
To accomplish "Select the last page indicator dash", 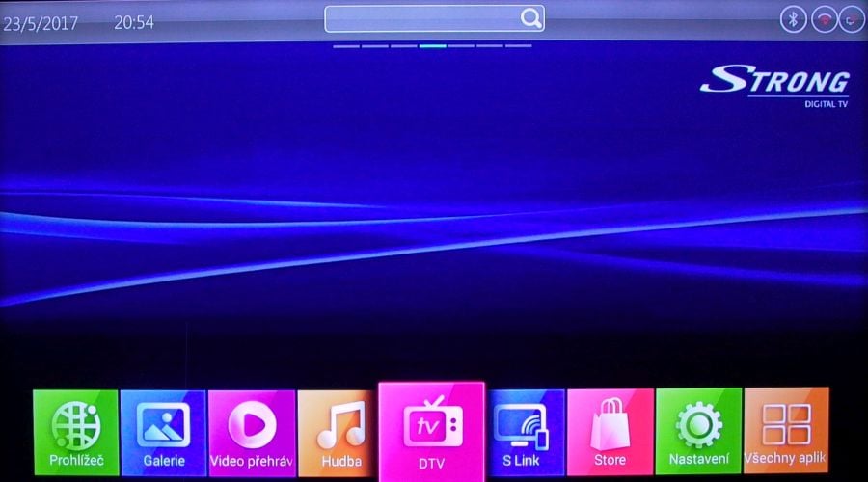I will (x=519, y=46).
